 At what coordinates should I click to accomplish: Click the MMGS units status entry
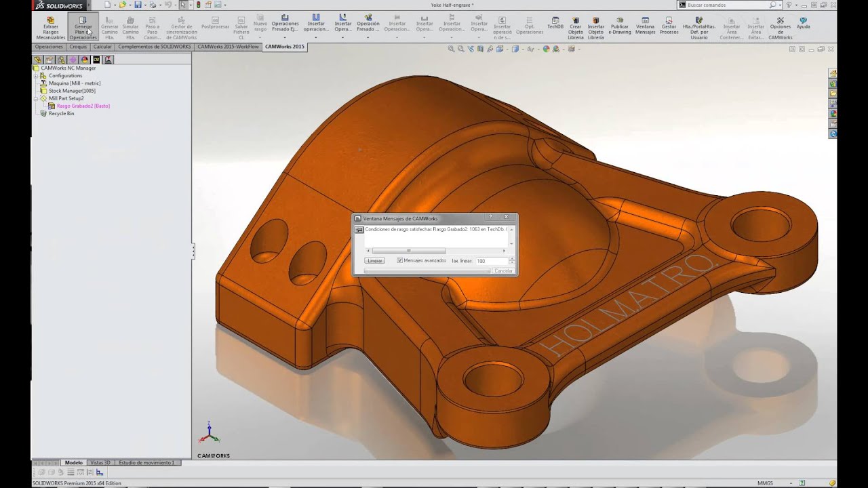[765, 483]
